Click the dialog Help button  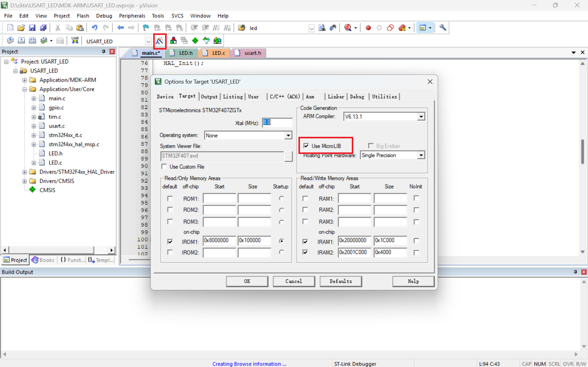(x=413, y=281)
